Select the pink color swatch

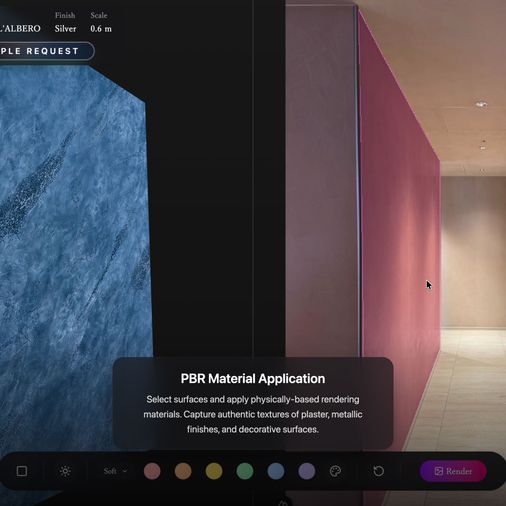coord(152,471)
